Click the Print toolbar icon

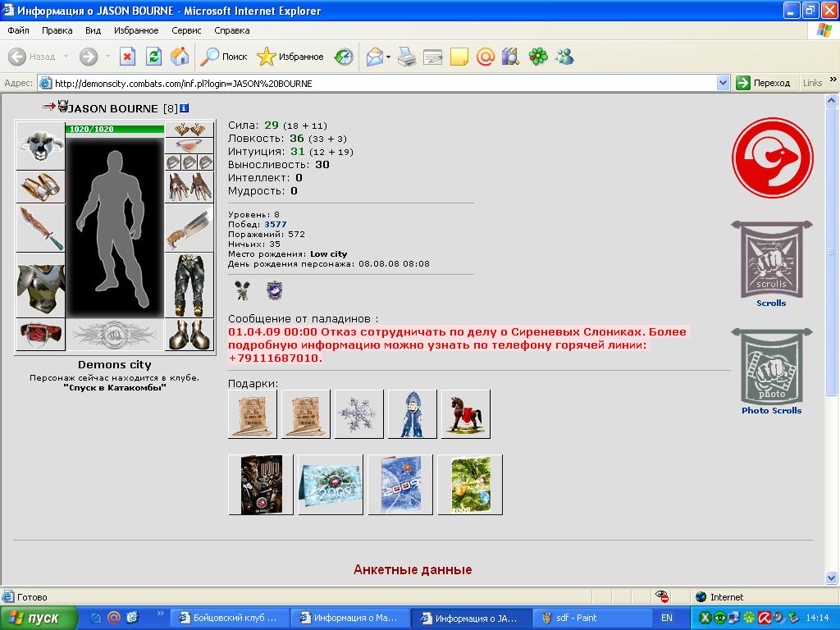click(407, 57)
